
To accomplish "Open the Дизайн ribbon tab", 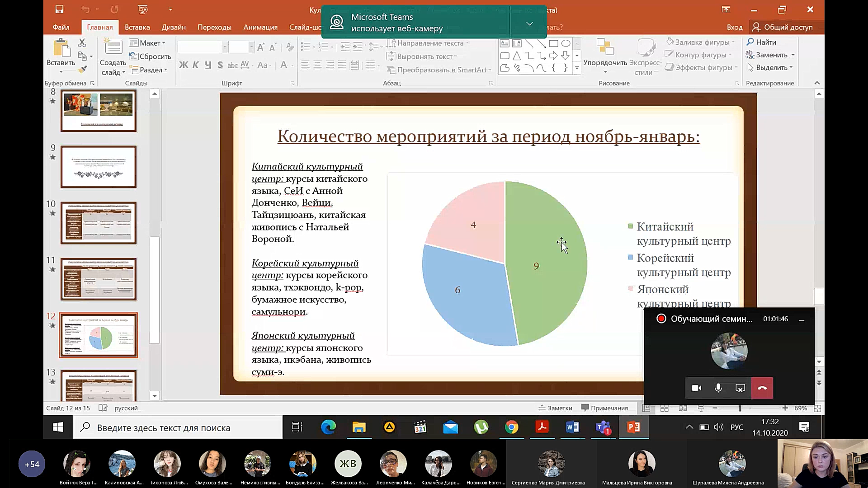I will (x=173, y=27).
